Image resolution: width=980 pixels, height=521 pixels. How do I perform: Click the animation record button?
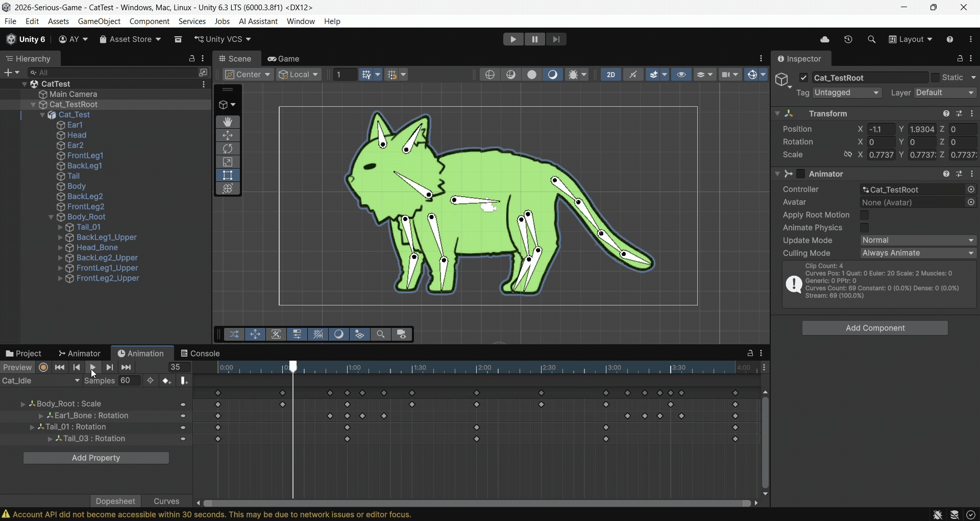(x=44, y=367)
